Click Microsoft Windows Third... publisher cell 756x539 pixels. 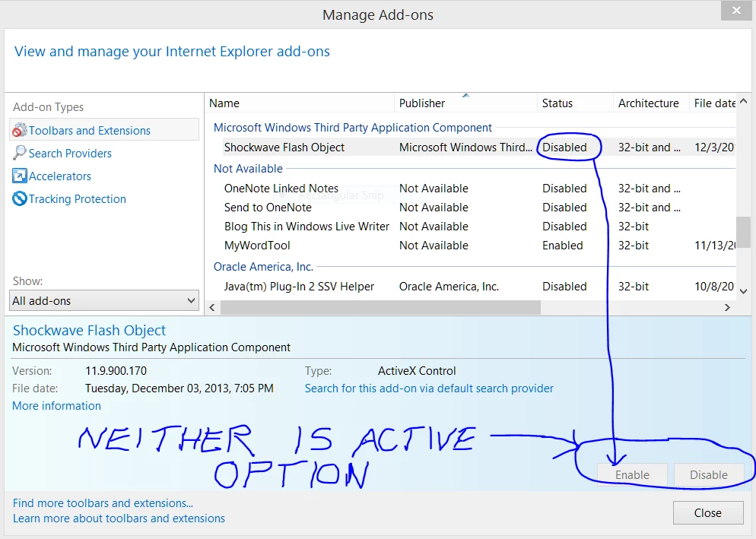[465, 147]
